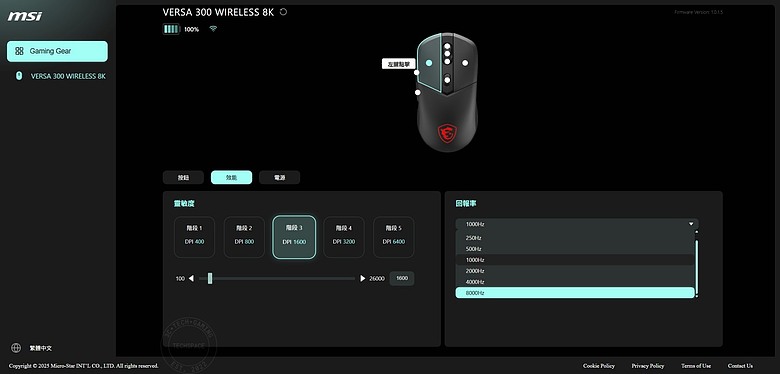Select the scroll-down hotspot on the wheel
Screen dimensions: 780x374
[447, 62]
